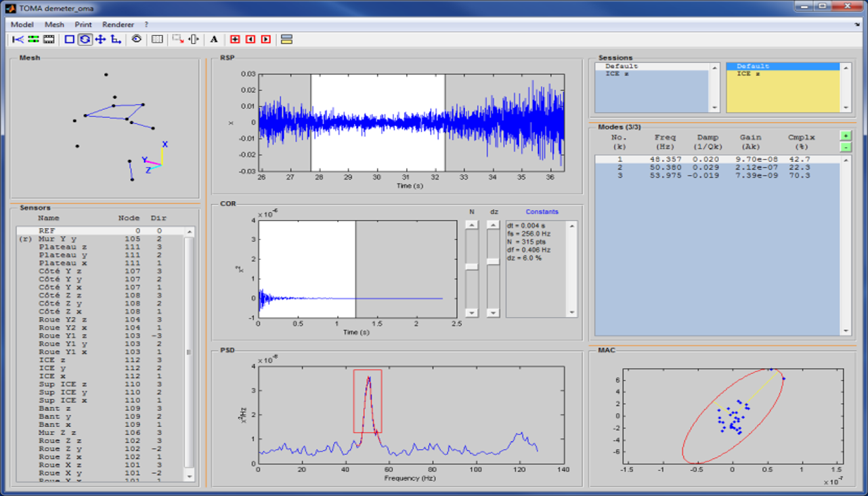Click the stacked blue-yellow panels icon
Viewport: 868px width, 496px height.
coord(286,39)
